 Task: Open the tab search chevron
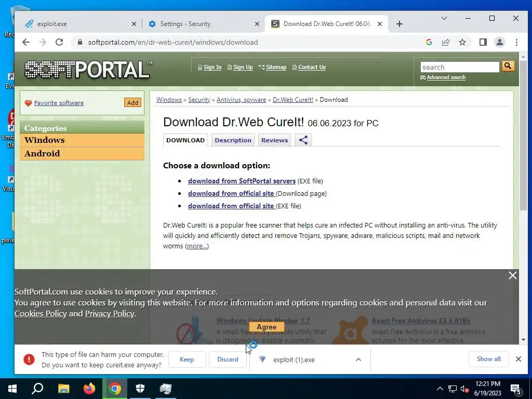(x=444, y=18)
